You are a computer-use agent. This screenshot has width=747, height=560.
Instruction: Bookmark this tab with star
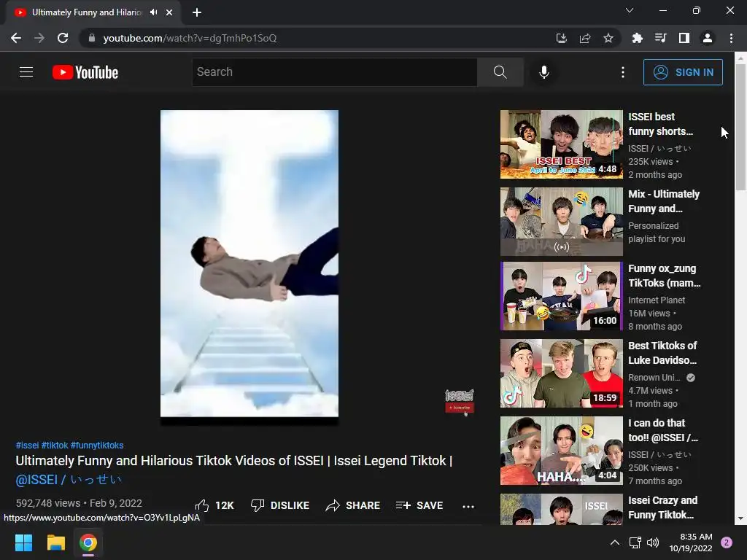click(608, 38)
